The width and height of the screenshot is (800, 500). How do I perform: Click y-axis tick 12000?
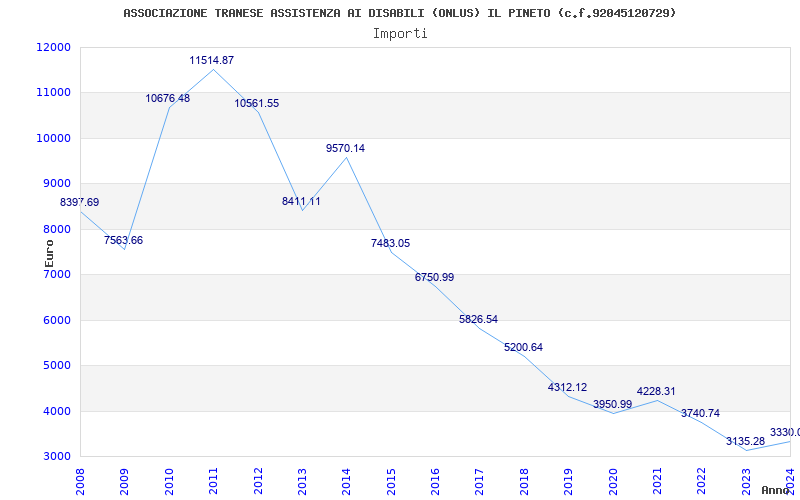[x=54, y=47]
